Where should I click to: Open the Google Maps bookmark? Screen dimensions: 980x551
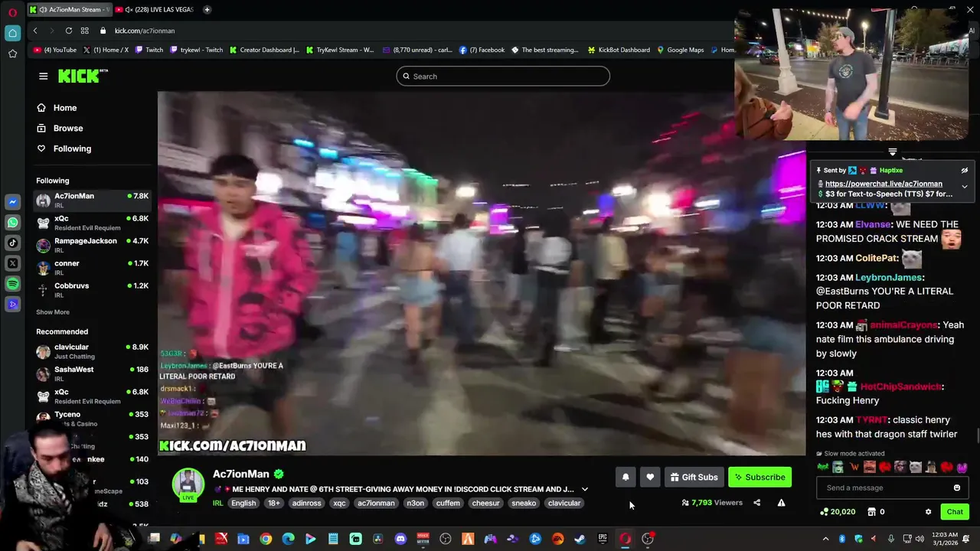[x=680, y=50]
